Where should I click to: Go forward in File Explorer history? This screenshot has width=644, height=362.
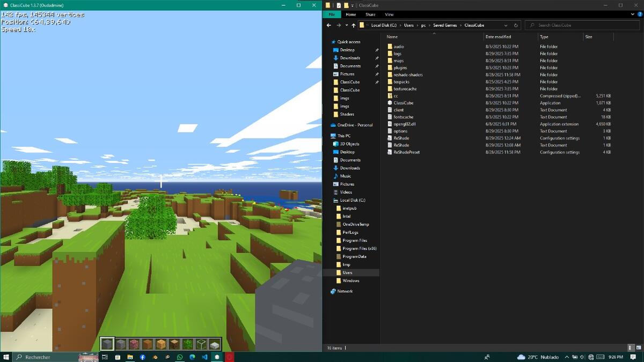(339, 25)
